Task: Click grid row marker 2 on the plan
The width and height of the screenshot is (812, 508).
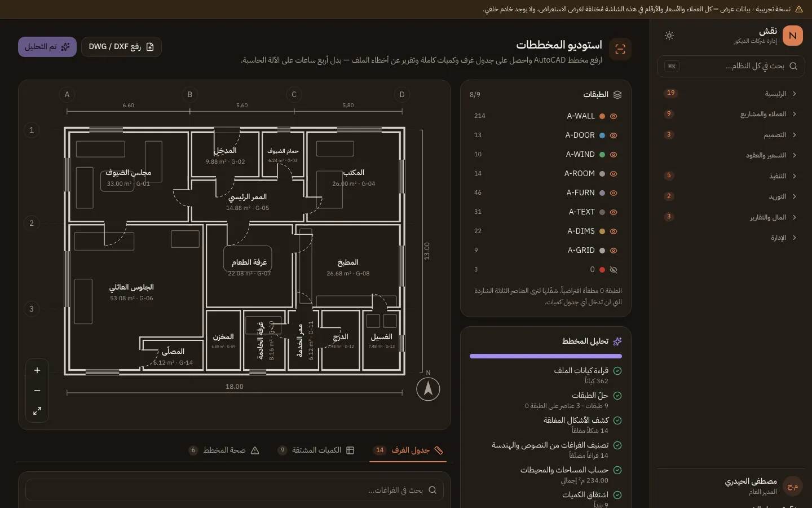Action: pyautogui.click(x=32, y=223)
